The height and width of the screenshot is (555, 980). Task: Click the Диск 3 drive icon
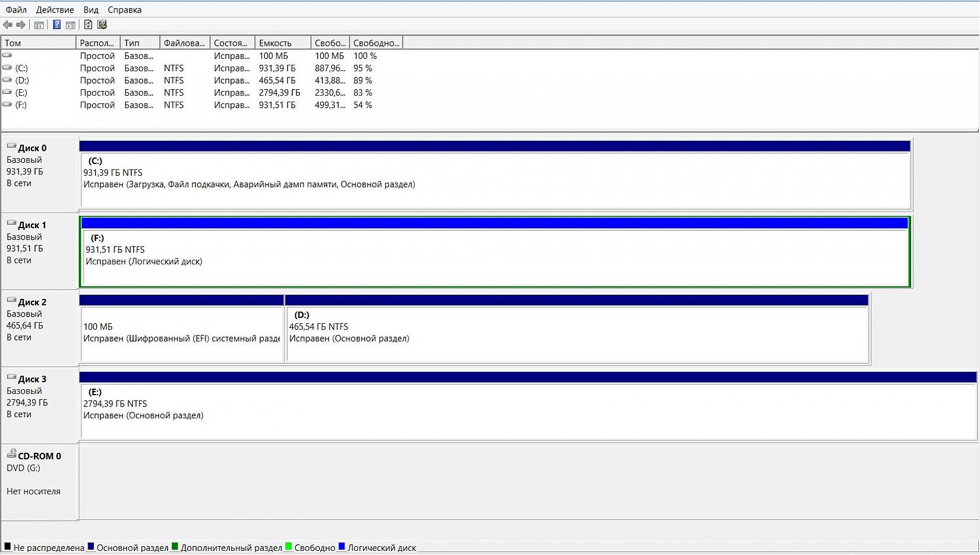click(x=11, y=377)
